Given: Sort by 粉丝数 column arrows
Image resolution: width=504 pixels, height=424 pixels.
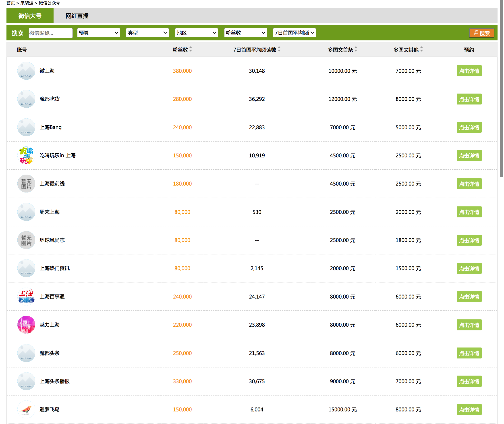Looking at the screenshot, I should [191, 49].
